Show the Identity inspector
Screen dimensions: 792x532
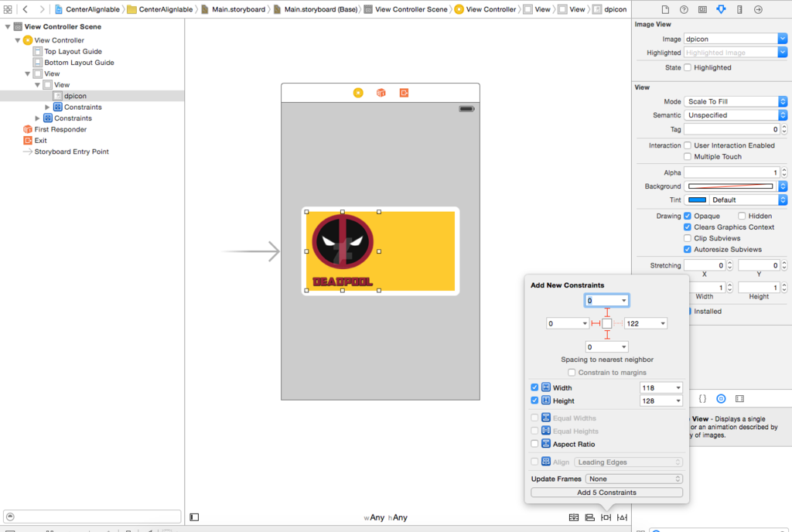tap(702, 9)
